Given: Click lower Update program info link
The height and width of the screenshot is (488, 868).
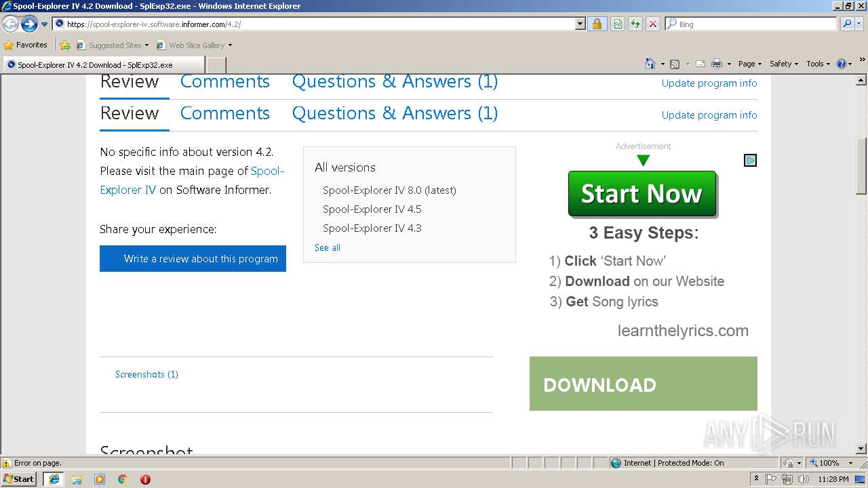Looking at the screenshot, I should coord(709,115).
